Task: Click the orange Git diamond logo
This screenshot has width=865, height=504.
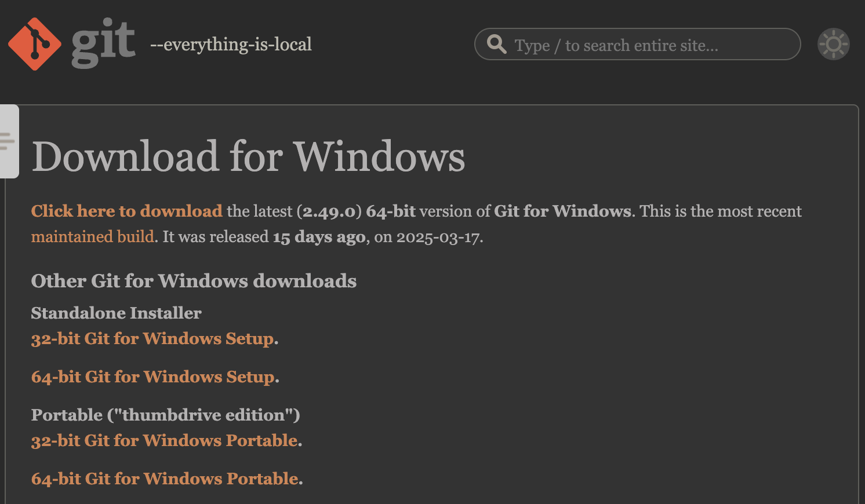Action: point(35,44)
